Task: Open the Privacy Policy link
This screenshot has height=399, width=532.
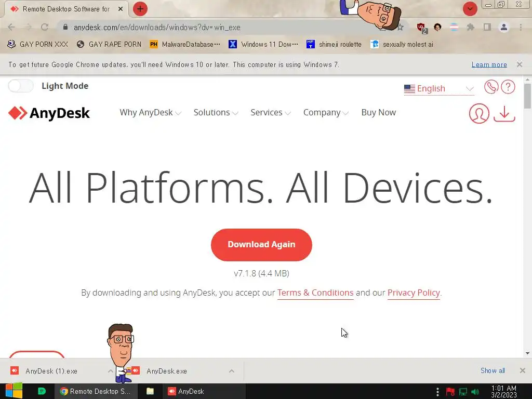Action: [x=414, y=293]
